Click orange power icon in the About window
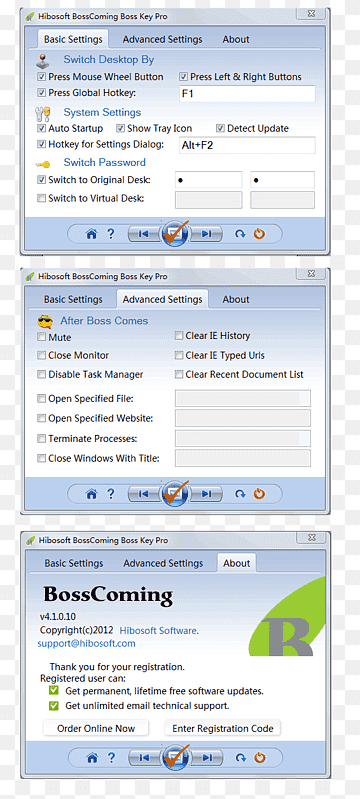360x799 pixels. (260, 758)
